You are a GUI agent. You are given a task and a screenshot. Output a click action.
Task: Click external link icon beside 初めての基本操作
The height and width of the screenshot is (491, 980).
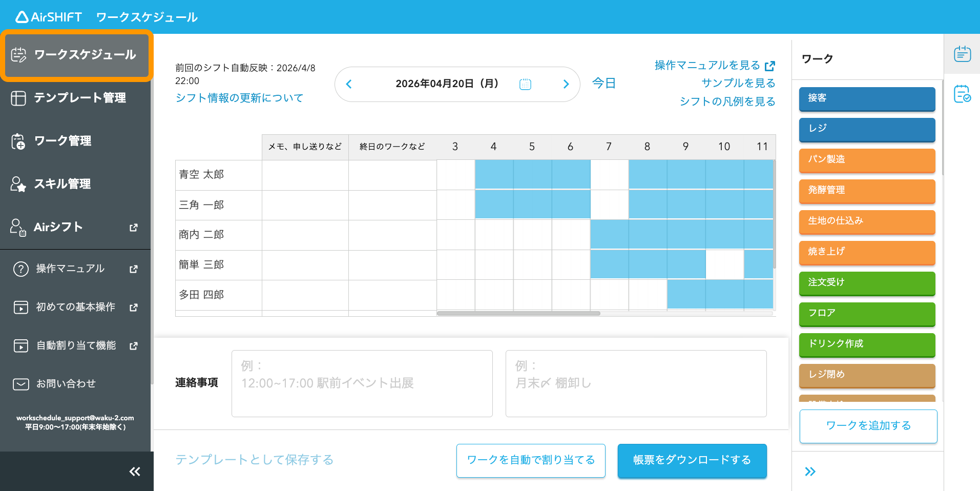[134, 308]
